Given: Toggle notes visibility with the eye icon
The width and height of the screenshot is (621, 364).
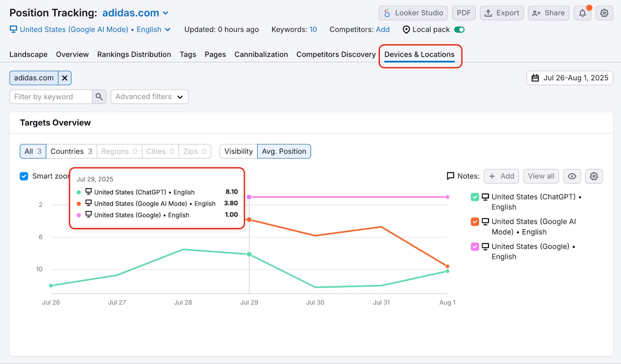Looking at the screenshot, I should tap(572, 176).
